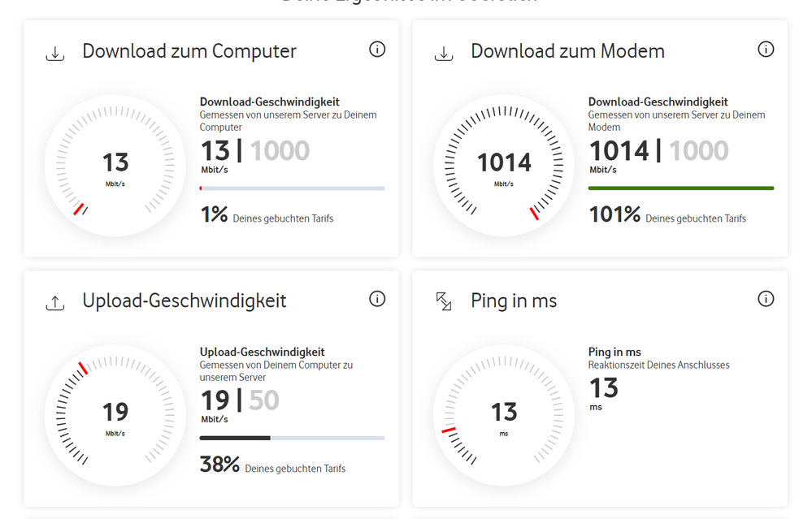Image resolution: width=812 pixels, height=519 pixels.
Task: Click download arrow icon beside Download zum Modem
Action: (x=443, y=54)
